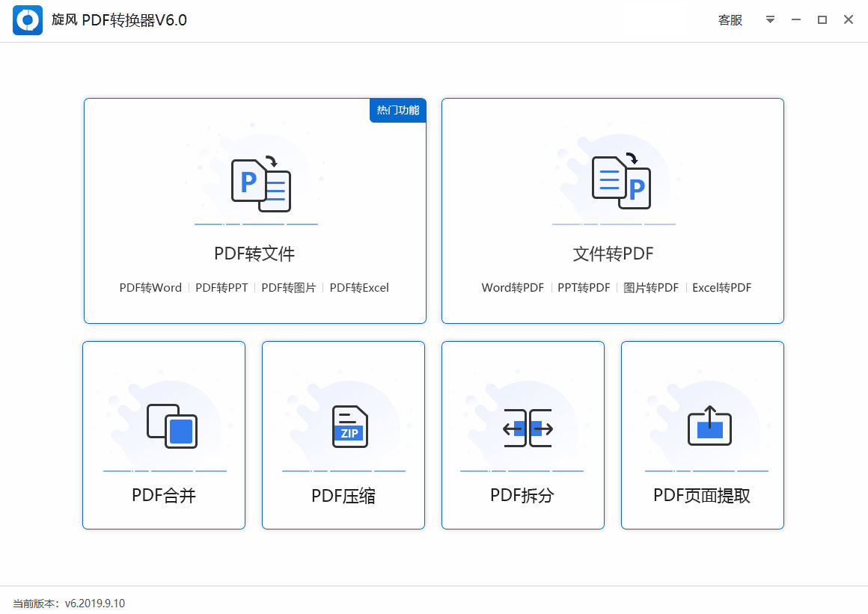Click the PDF拆分 split icon
Image resolution: width=868 pixels, height=614 pixels.
[x=528, y=429]
